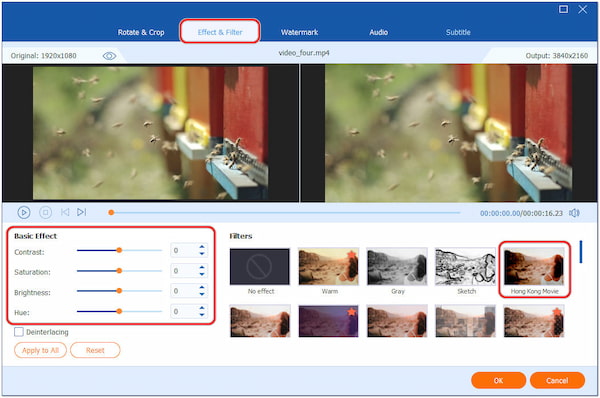Click the playback progress bar handle
600x398 pixels.
[111, 212]
